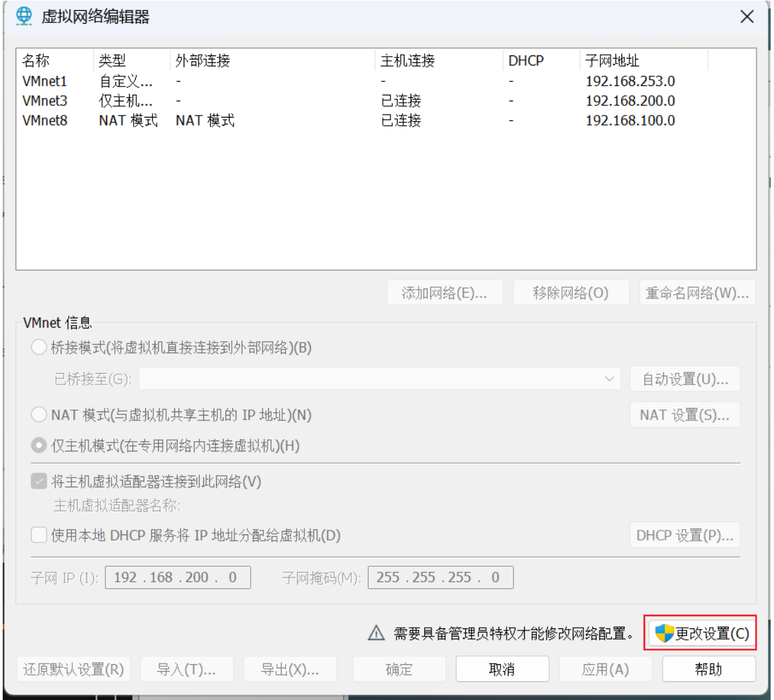This screenshot has width=774, height=700.
Task: Click 重命名网络(W)... button
Action: (x=698, y=293)
